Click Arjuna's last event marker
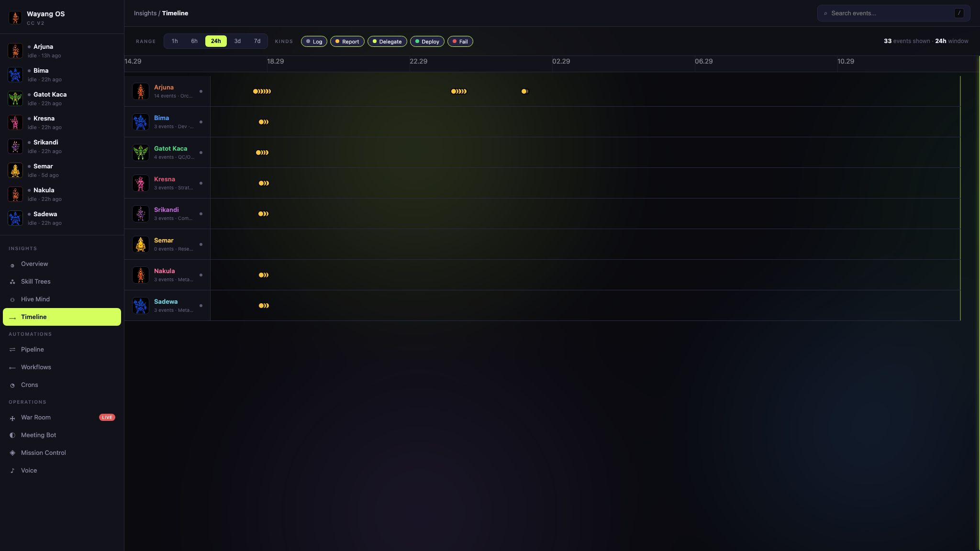Screen dimensions: 980x551 click(524, 91)
